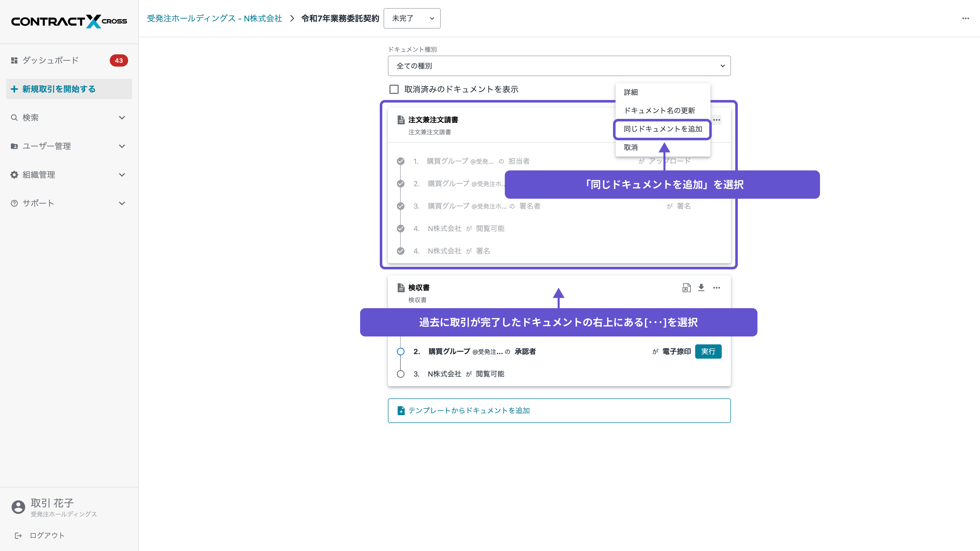The width and height of the screenshot is (980, 551).
Task: Open the [...] menu on 検収書 card
Action: (x=716, y=288)
